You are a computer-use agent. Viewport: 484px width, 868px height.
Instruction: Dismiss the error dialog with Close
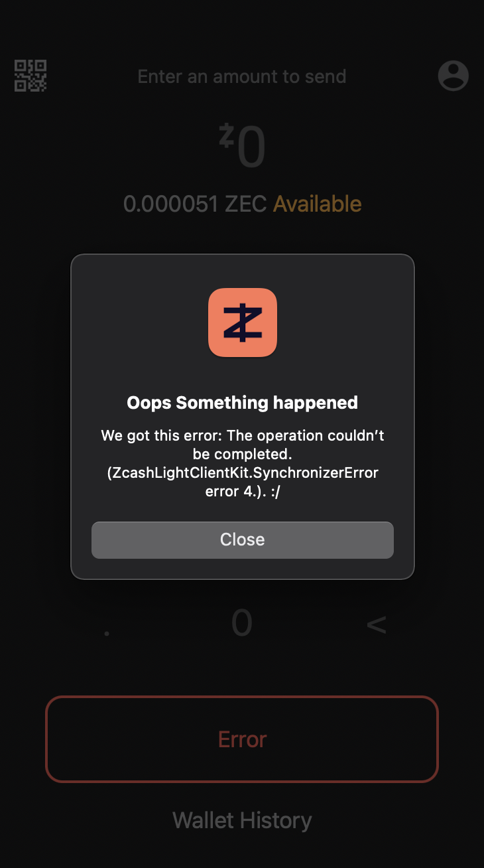point(243,540)
